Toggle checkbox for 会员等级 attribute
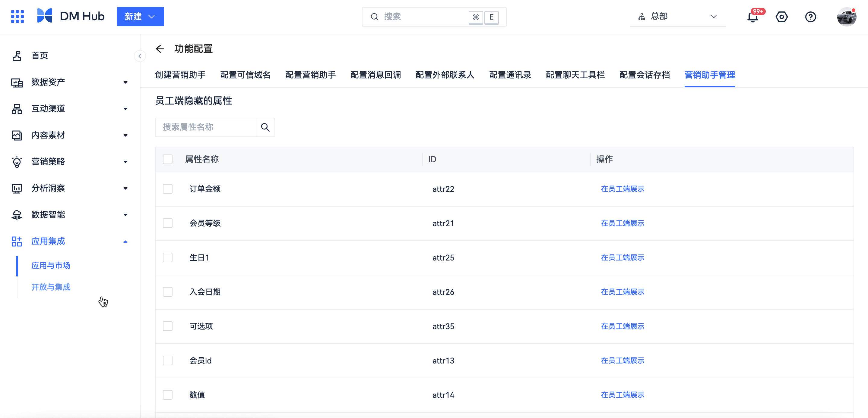 point(168,223)
